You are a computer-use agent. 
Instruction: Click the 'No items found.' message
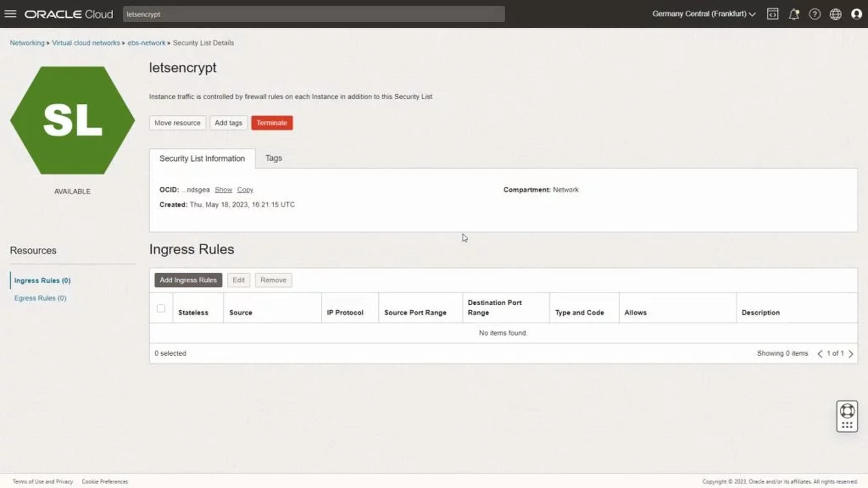point(503,333)
